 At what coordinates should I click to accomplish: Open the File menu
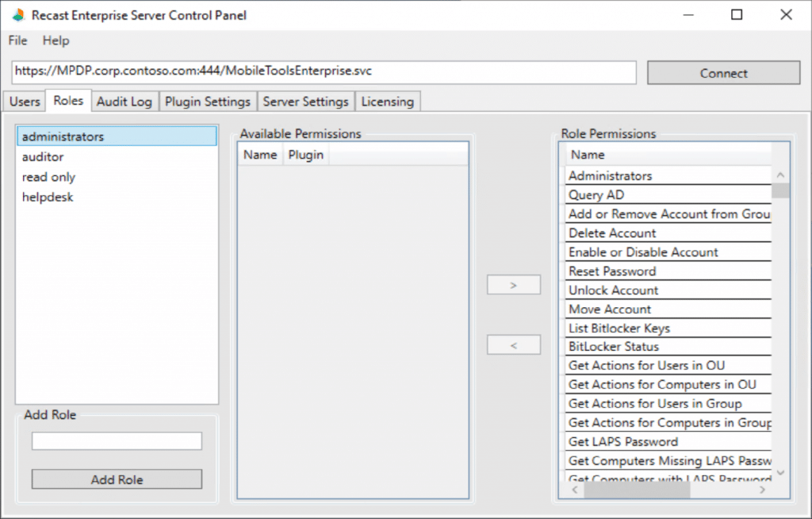coord(17,40)
